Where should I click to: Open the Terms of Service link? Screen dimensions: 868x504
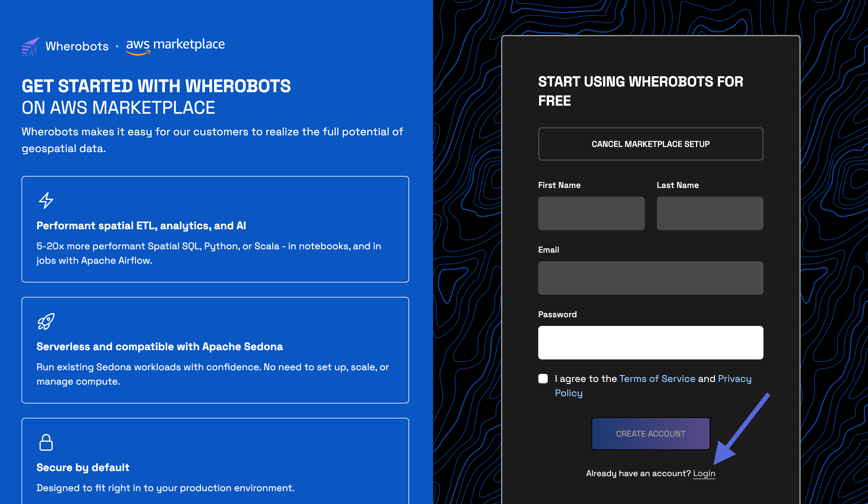(657, 378)
